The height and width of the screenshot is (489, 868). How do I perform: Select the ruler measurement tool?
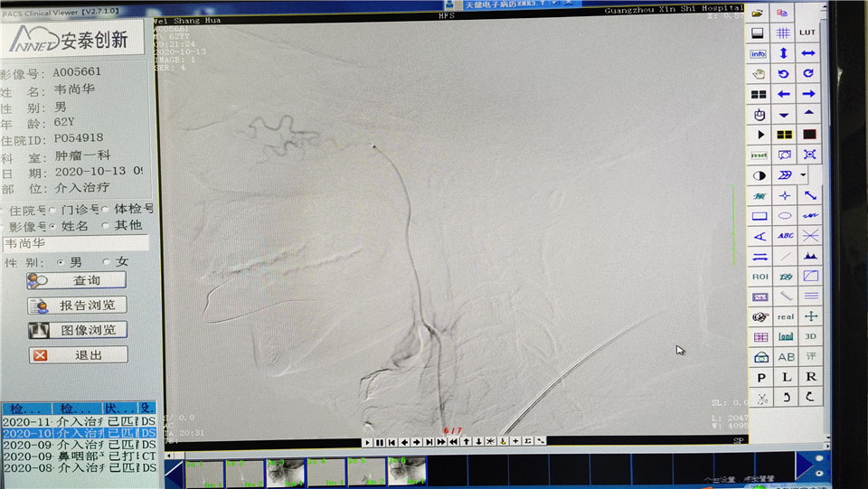[786, 296]
